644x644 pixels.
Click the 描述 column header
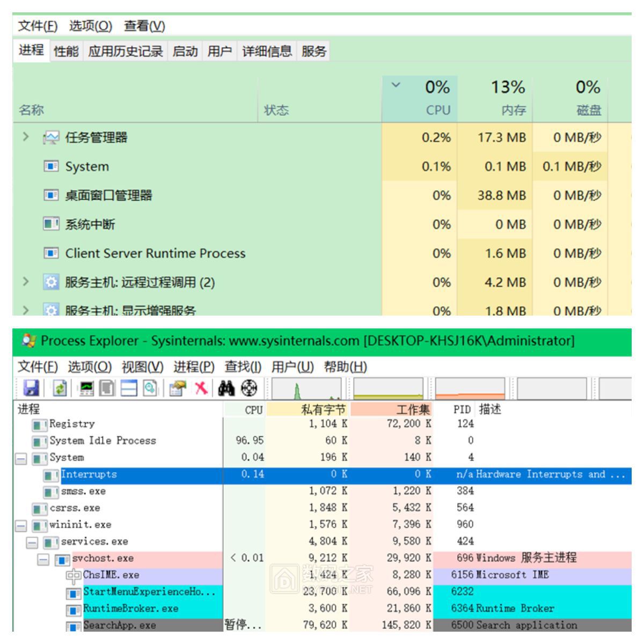coord(553,410)
